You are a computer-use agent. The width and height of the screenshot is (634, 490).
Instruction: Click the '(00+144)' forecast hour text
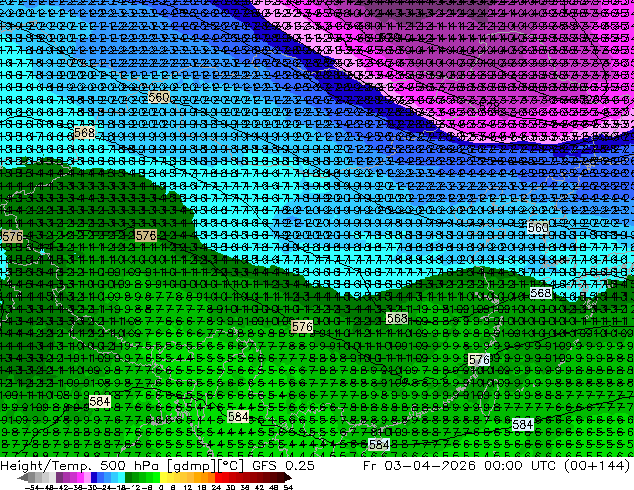pyautogui.click(x=598, y=466)
